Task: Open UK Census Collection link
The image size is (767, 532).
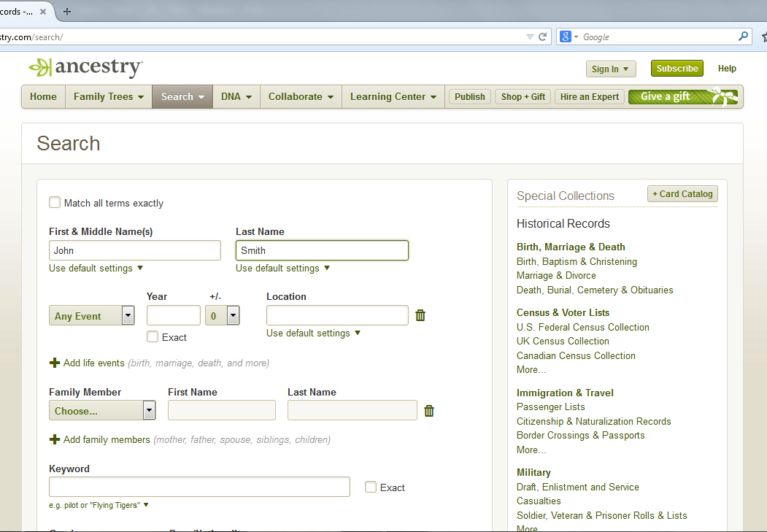Action: pos(563,341)
